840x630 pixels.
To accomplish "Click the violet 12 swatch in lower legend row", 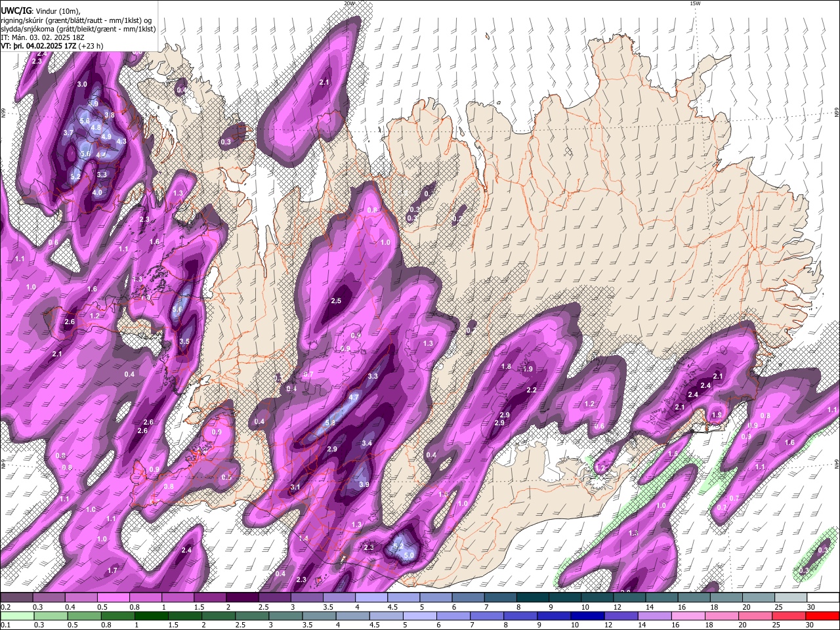I will (620, 616).
